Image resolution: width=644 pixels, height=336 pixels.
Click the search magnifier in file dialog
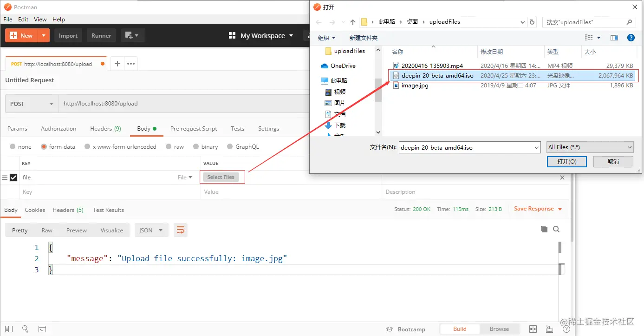[630, 22]
